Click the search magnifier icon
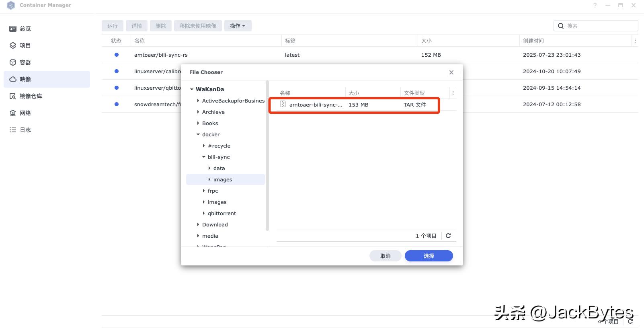Image resolution: width=644 pixels, height=331 pixels. point(561,26)
